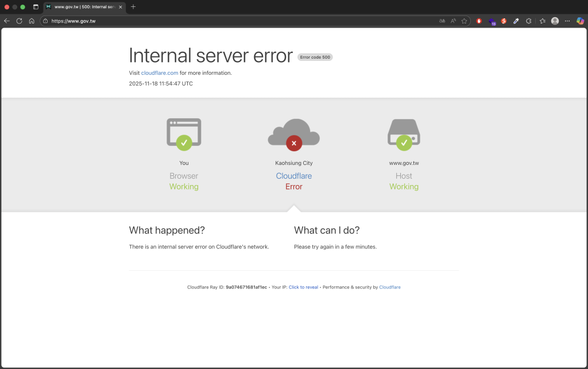Viewport: 588px width, 369px height.
Task: Open the Favorites list panel
Action: 542,21
